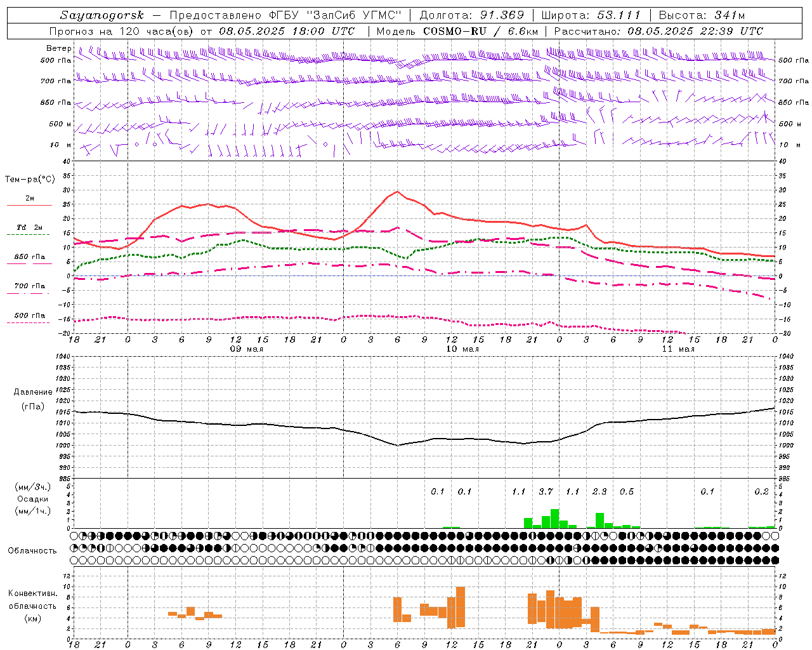This screenshot has width=812, height=650.
Task: Select the text 'Предоставлено ФГБУ "ЗапСиб УГМС"'
Action: coord(285,15)
